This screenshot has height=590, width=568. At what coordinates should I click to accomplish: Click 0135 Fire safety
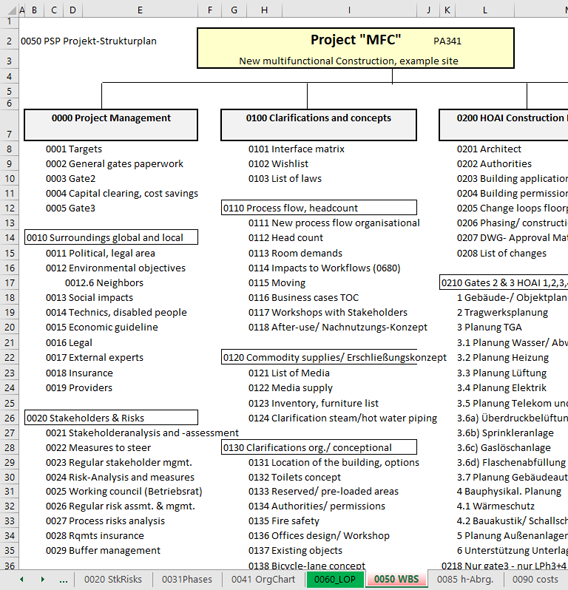pos(284,521)
